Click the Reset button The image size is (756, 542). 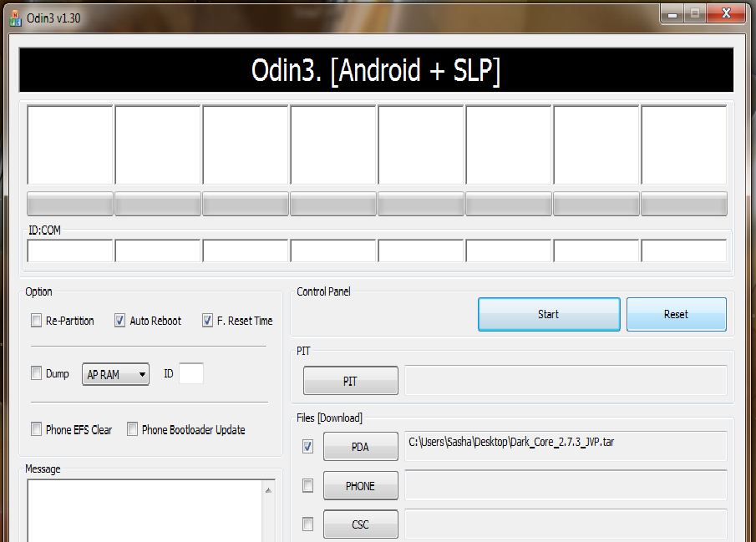click(676, 314)
